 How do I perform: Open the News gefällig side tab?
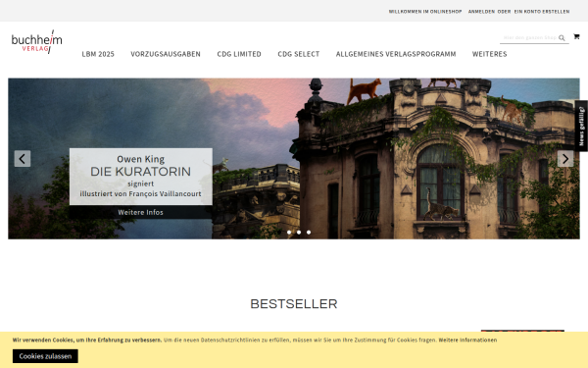[x=581, y=127]
